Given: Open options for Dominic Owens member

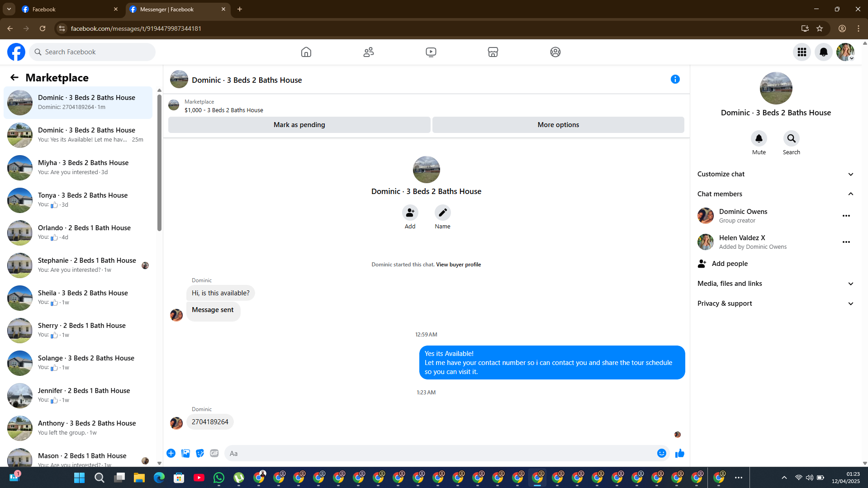Looking at the screenshot, I should point(846,216).
